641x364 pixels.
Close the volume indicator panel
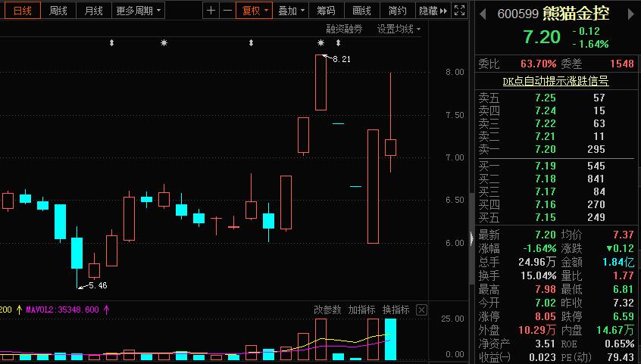click(421, 310)
